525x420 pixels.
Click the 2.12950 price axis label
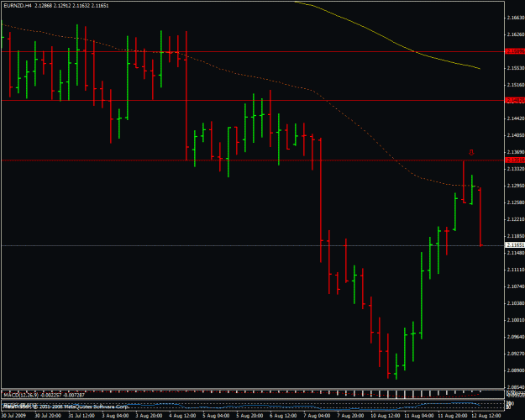coord(516,186)
